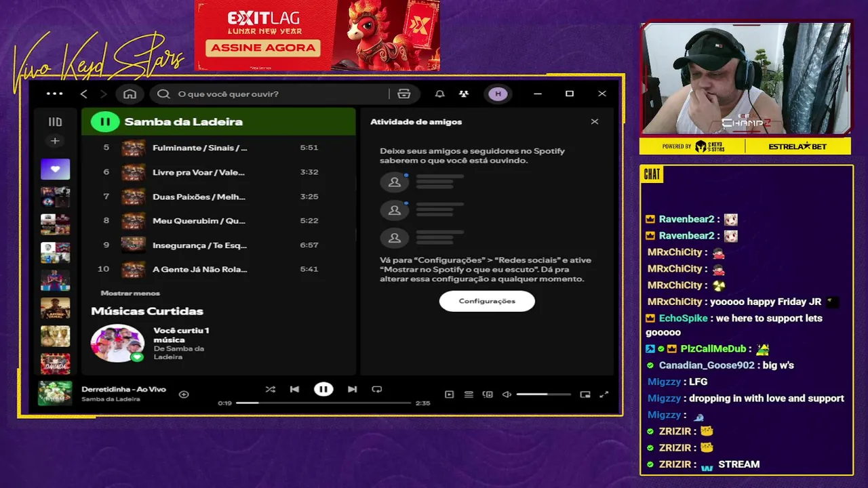The width and height of the screenshot is (868, 488).
Task: Pause from the green Samba da Ladeira header button
Action: click(105, 122)
